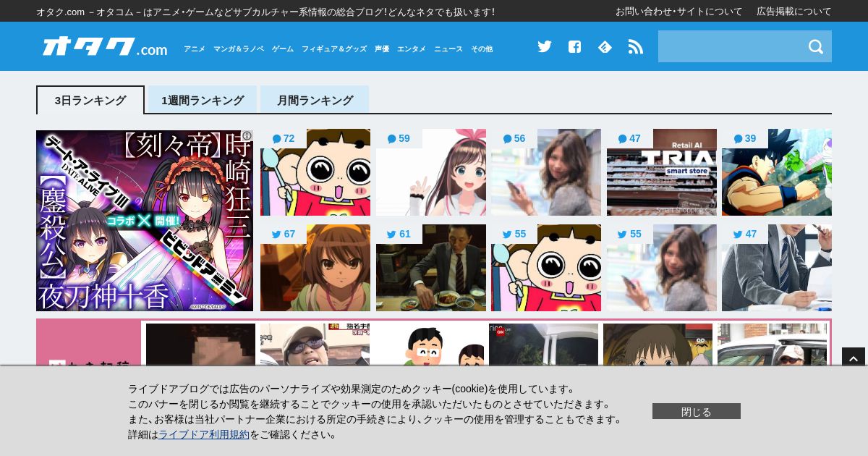Open the Haruhi thumbnail with 67 tweets

point(315,268)
